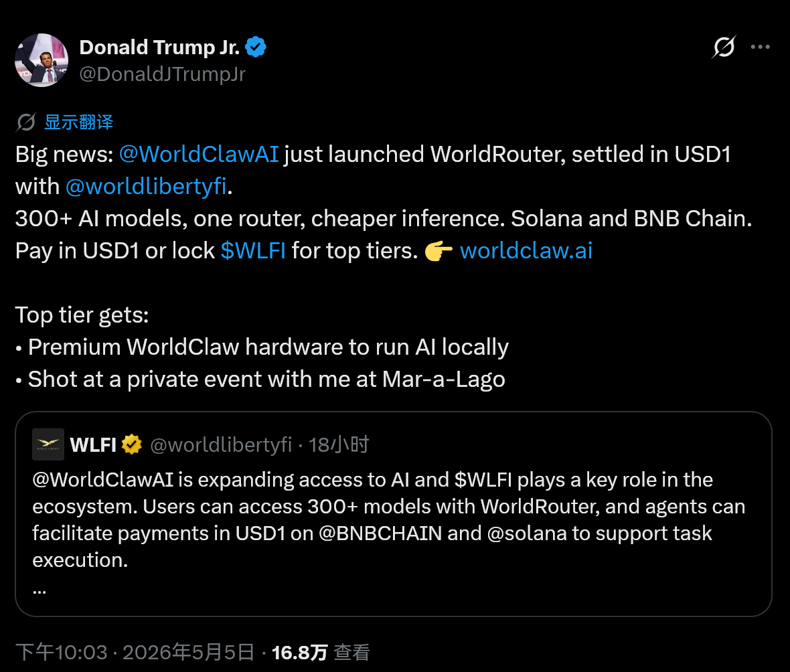Open the @worldlibertyfi mention in tweet text
Viewport: 790px width, 672px height.
pos(146,186)
